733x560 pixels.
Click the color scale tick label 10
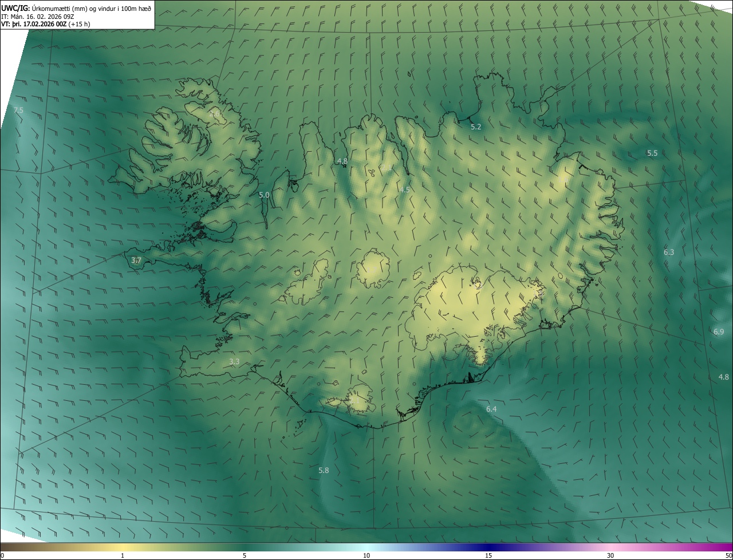(x=366, y=555)
